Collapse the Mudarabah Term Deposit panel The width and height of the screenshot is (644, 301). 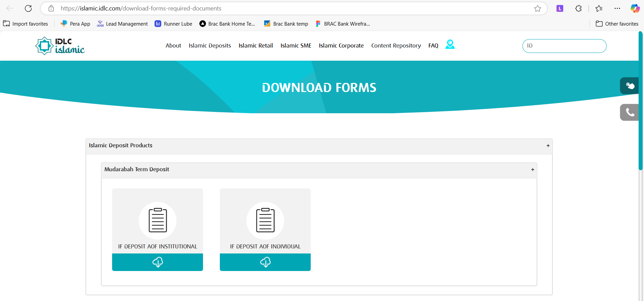(x=532, y=170)
